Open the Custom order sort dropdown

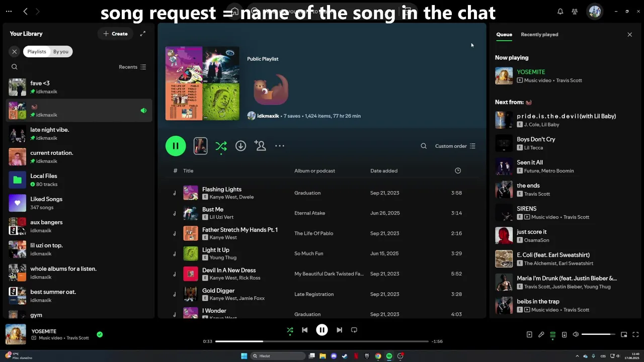click(455, 146)
